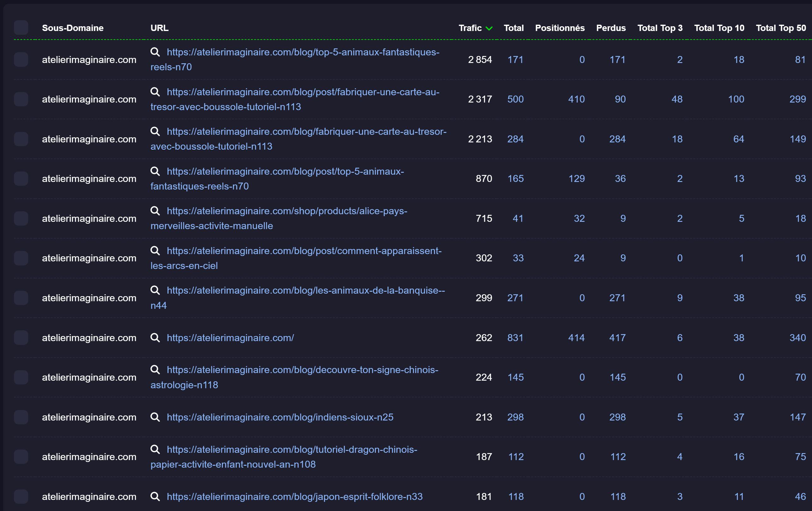Image resolution: width=812 pixels, height=511 pixels.
Task: Click the Sous-Domaine column header
Action: (72, 28)
